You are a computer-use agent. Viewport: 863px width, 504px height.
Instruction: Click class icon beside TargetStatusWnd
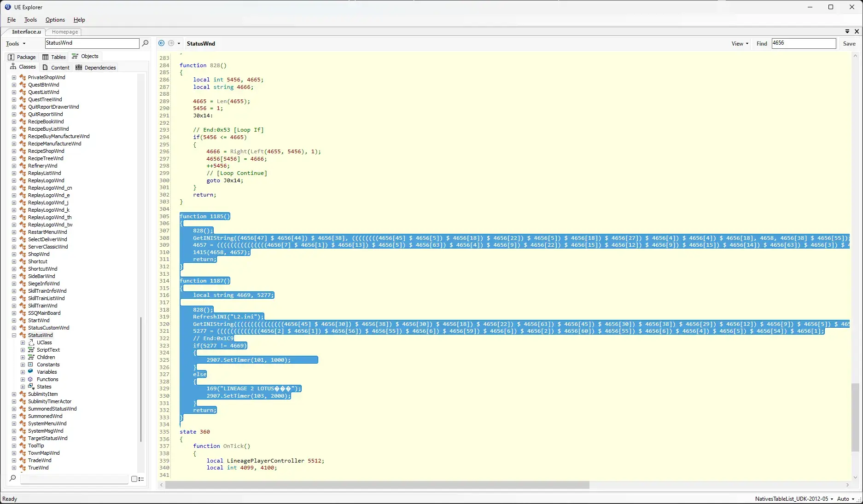click(x=23, y=438)
